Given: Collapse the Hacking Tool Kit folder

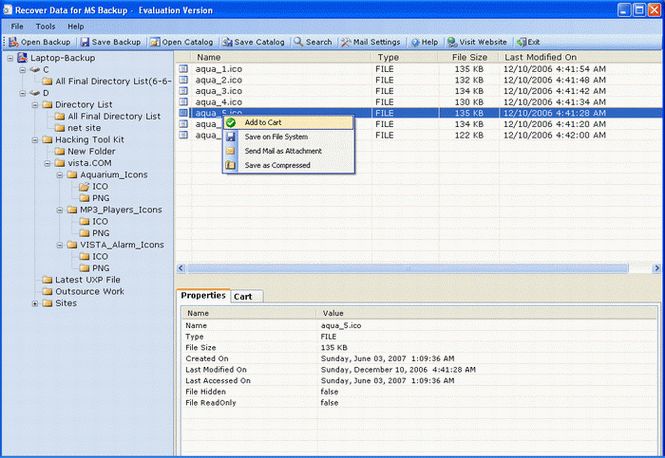Looking at the screenshot, I should (35, 139).
